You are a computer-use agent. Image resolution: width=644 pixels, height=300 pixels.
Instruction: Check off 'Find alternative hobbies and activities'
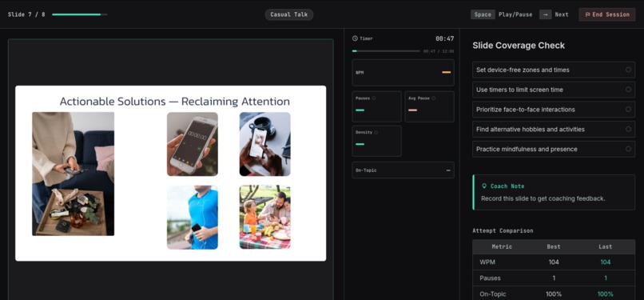pyautogui.click(x=628, y=129)
